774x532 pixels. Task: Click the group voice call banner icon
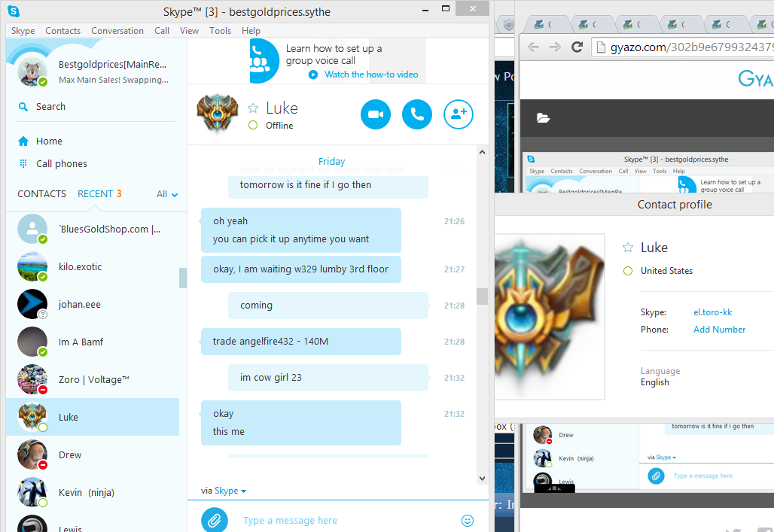click(264, 61)
